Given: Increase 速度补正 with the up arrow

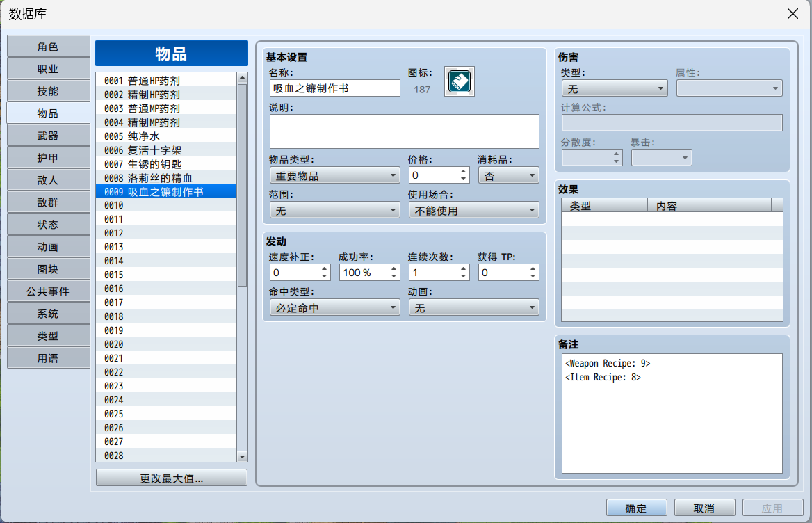Looking at the screenshot, I should [x=325, y=268].
